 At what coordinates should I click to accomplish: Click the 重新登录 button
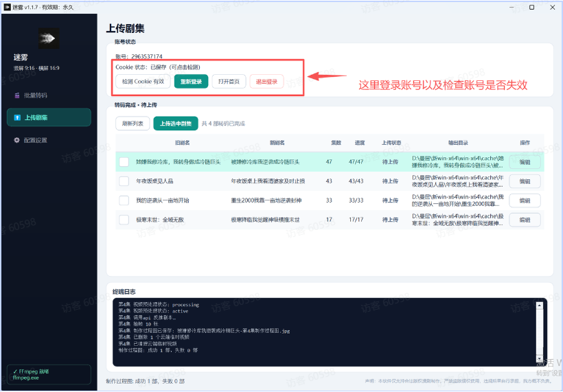(x=191, y=82)
